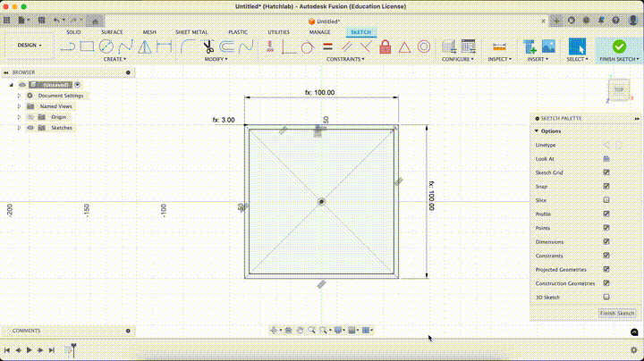Image resolution: width=644 pixels, height=361 pixels.
Task: Click the Home icon in top bar
Action: coord(95,21)
